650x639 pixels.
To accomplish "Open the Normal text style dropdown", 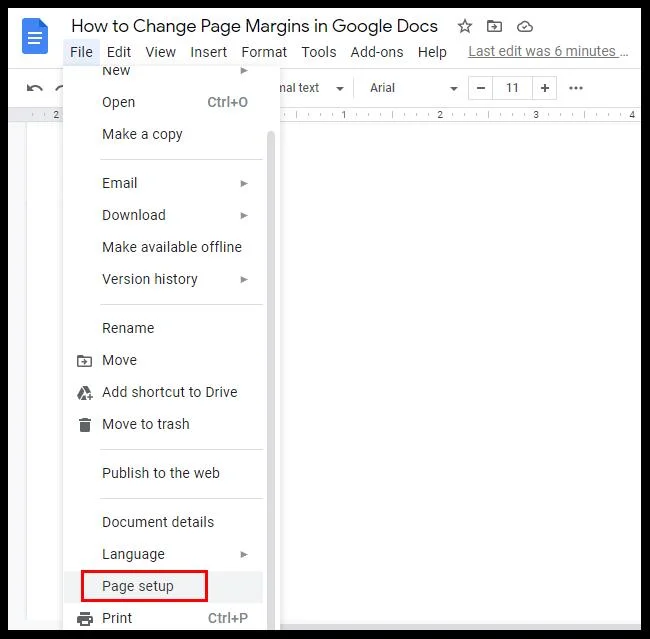I will [313, 88].
